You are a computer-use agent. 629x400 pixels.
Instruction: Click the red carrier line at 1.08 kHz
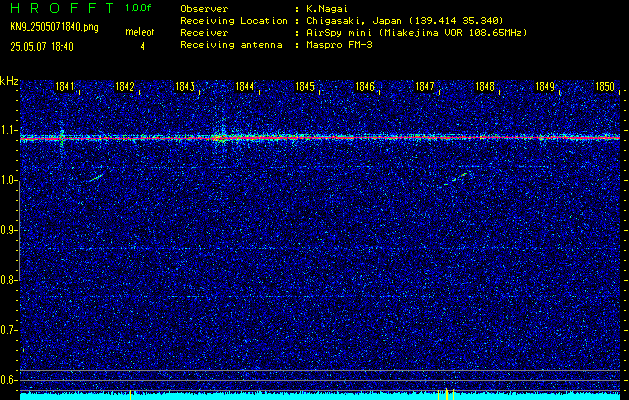point(320,138)
